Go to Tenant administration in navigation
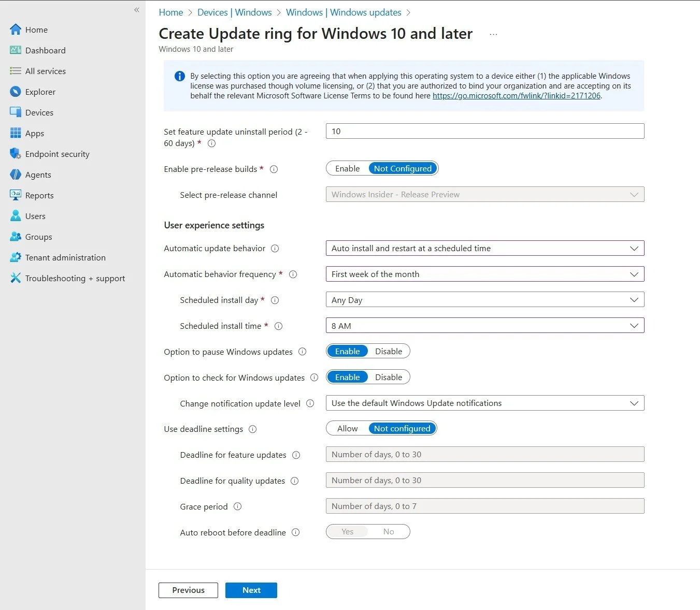The image size is (700, 610). click(65, 257)
